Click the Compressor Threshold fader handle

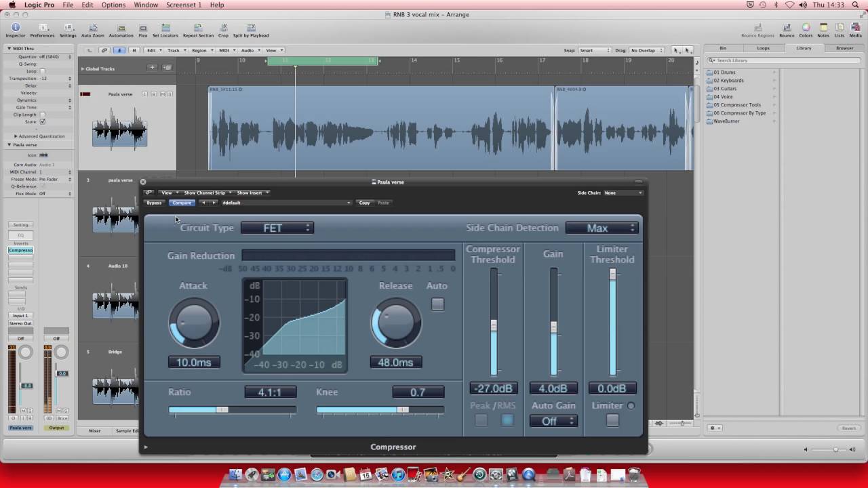(x=494, y=325)
